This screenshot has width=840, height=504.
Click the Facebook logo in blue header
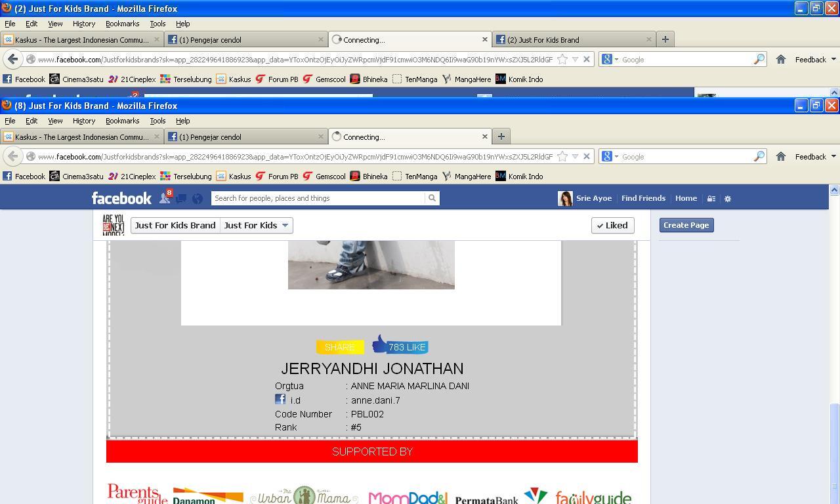(121, 198)
